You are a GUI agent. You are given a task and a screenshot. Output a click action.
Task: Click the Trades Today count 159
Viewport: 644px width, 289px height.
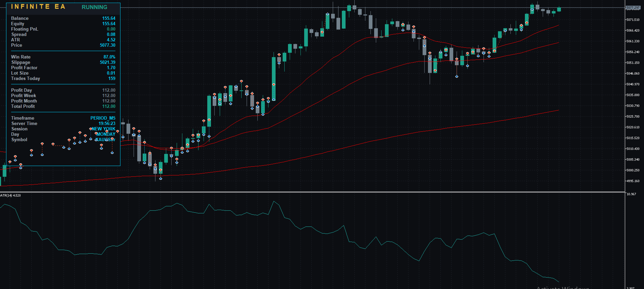coord(112,78)
